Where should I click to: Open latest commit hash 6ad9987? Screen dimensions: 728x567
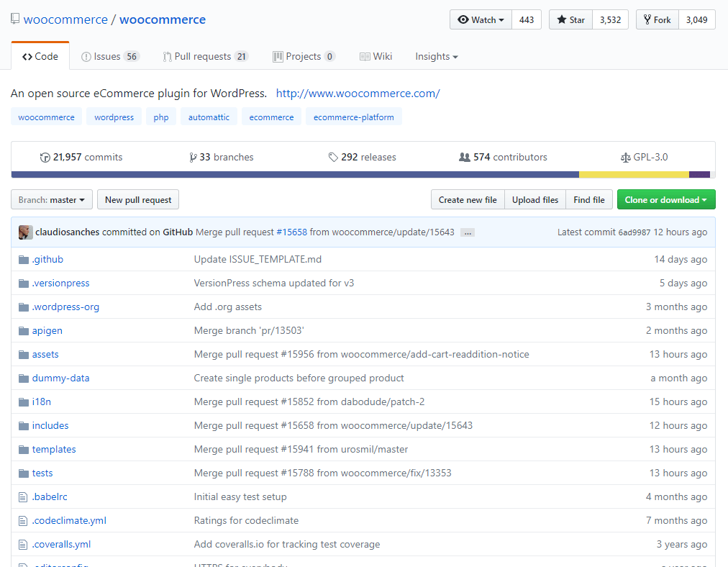(634, 232)
